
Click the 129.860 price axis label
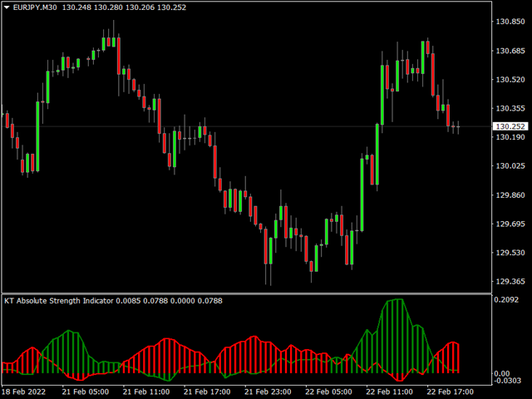tap(510, 195)
